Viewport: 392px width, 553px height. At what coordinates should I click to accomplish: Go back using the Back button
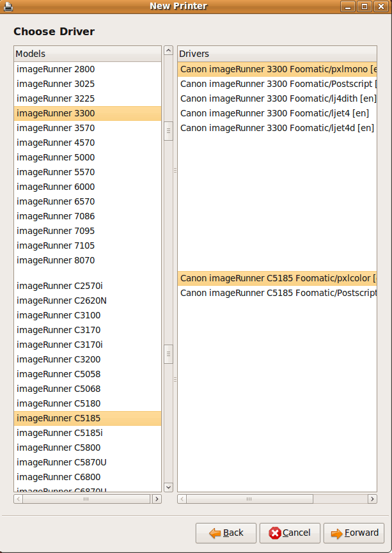226,533
